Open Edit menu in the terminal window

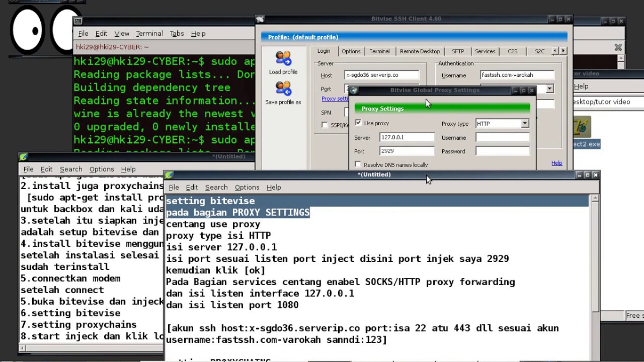pos(101,33)
